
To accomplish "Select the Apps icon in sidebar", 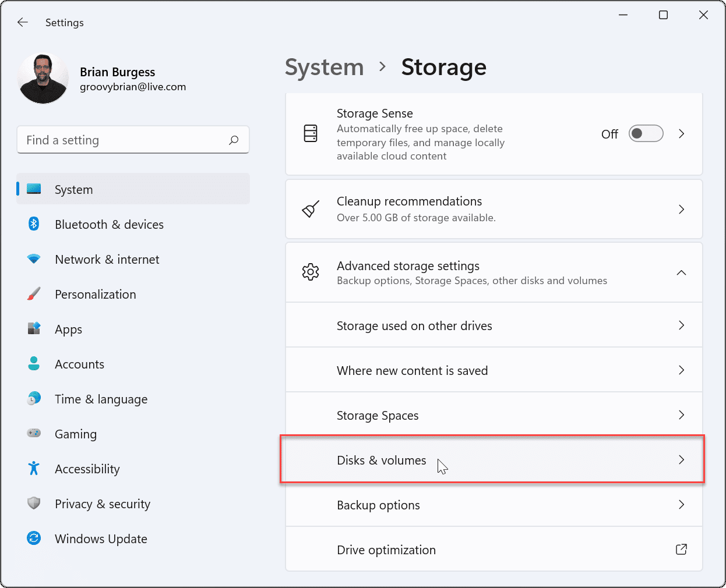I will [x=34, y=329].
